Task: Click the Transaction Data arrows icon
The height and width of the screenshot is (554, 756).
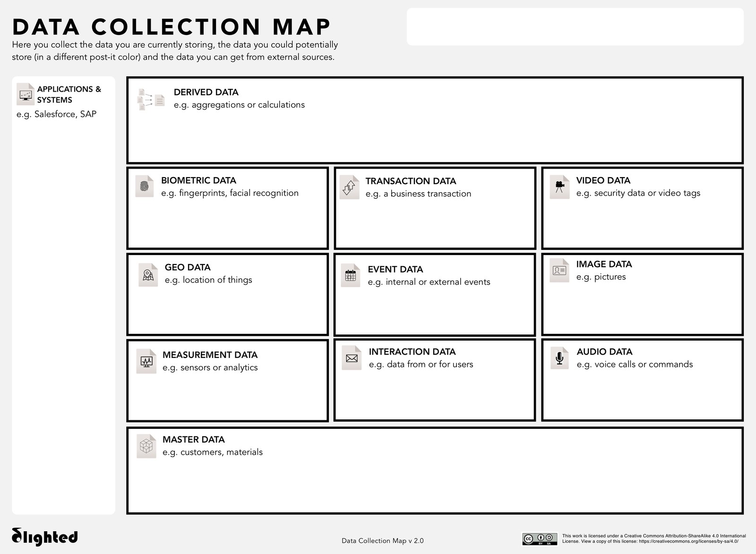Action: pos(350,188)
